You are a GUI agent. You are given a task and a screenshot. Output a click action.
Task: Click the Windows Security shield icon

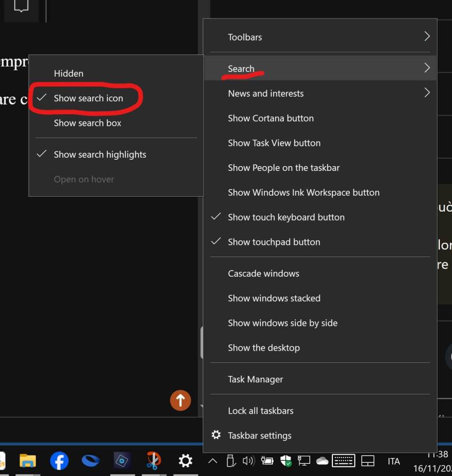(286, 461)
